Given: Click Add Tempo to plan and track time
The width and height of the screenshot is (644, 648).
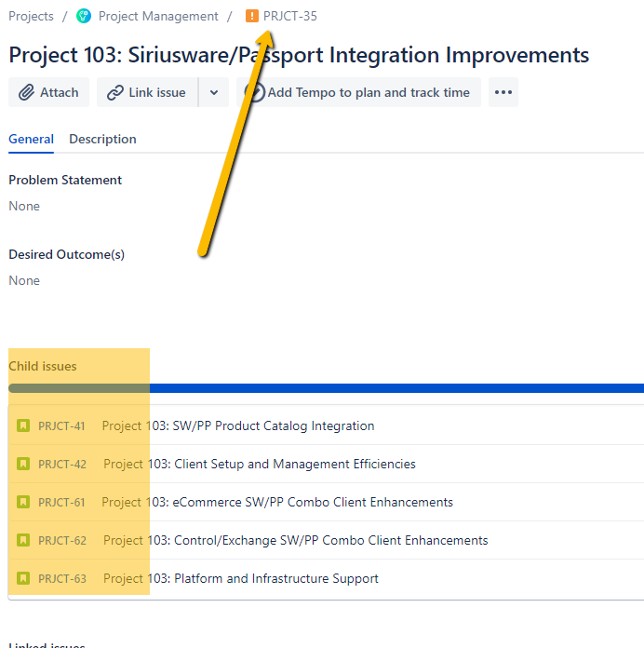Looking at the screenshot, I should click(358, 92).
